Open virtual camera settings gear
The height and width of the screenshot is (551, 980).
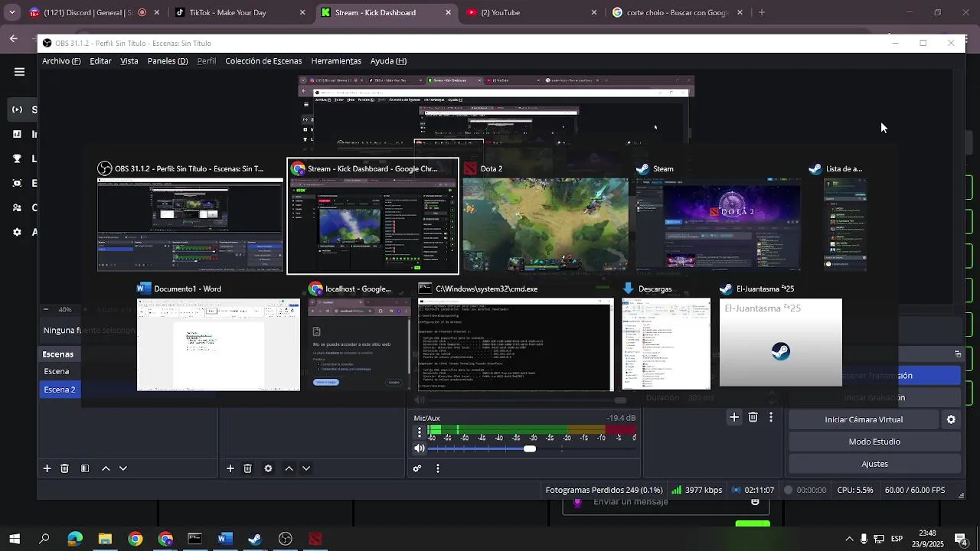[x=951, y=419]
